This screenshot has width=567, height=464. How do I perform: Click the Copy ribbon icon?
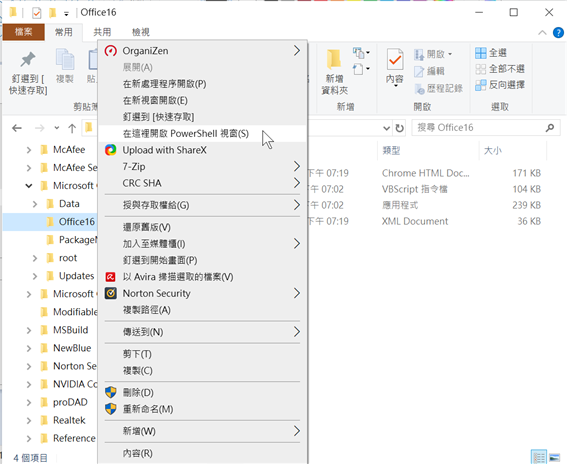(65, 59)
